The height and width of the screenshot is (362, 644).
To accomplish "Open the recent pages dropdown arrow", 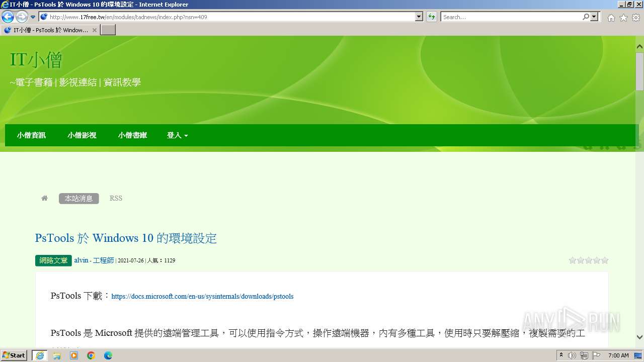I will pos(33,17).
